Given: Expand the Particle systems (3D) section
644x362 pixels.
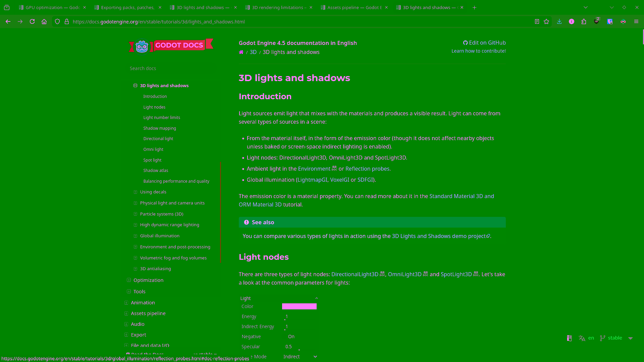Looking at the screenshot, I should (136, 214).
